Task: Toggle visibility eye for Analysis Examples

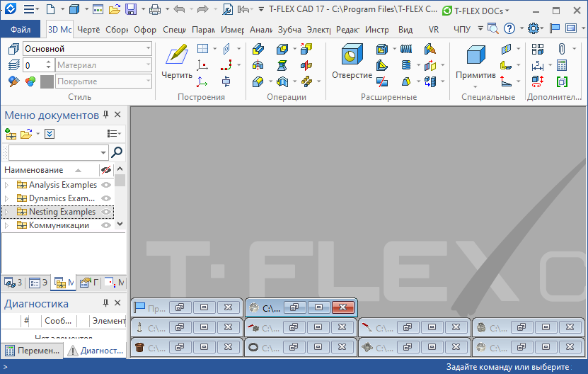Action: pos(106,185)
